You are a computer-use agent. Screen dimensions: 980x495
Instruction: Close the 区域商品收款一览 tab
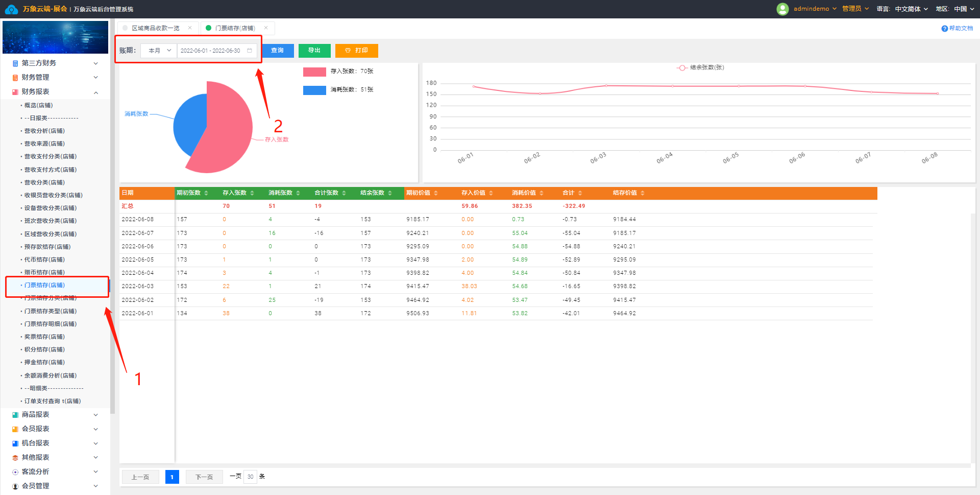point(190,28)
